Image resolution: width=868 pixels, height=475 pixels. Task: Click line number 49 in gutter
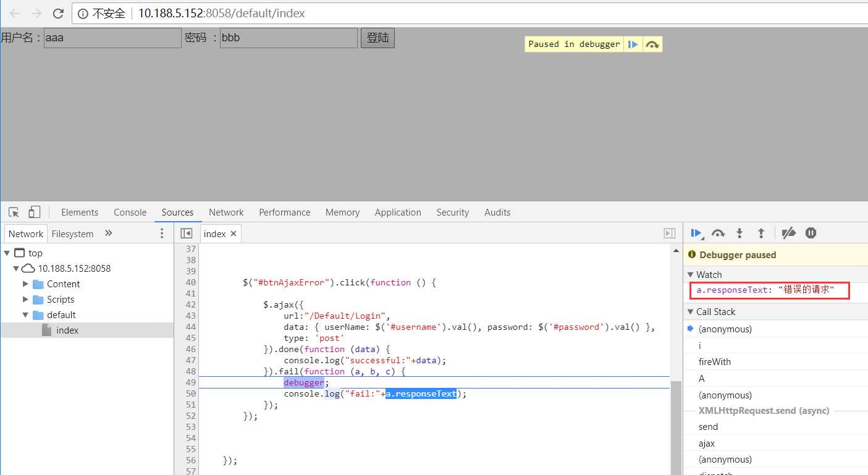pos(190,382)
